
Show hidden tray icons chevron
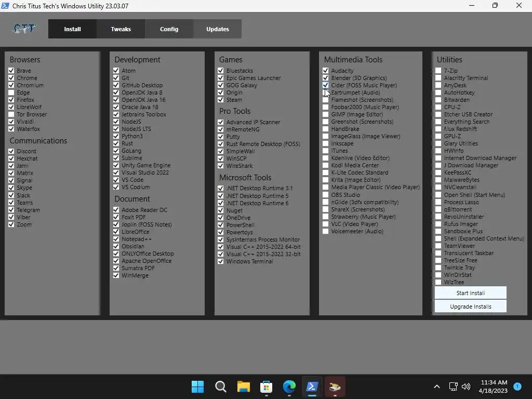pyautogui.click(x=437, y=387)
